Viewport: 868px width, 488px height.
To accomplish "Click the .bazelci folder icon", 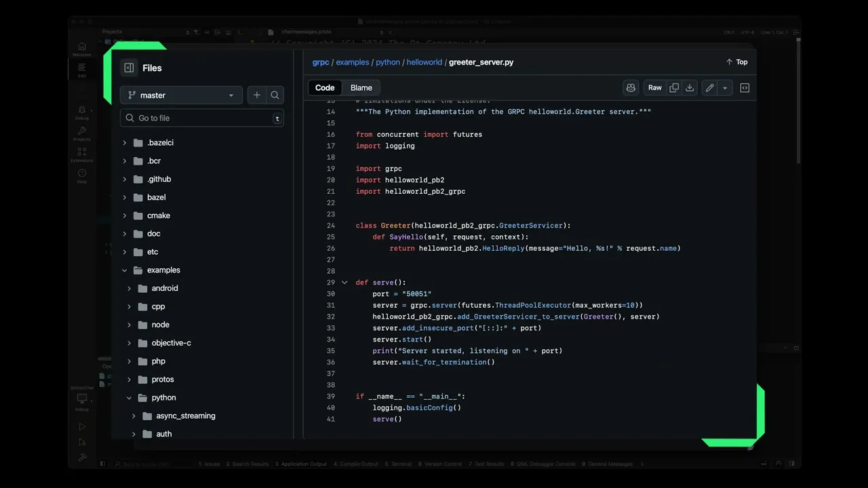I will pos(138,143).
